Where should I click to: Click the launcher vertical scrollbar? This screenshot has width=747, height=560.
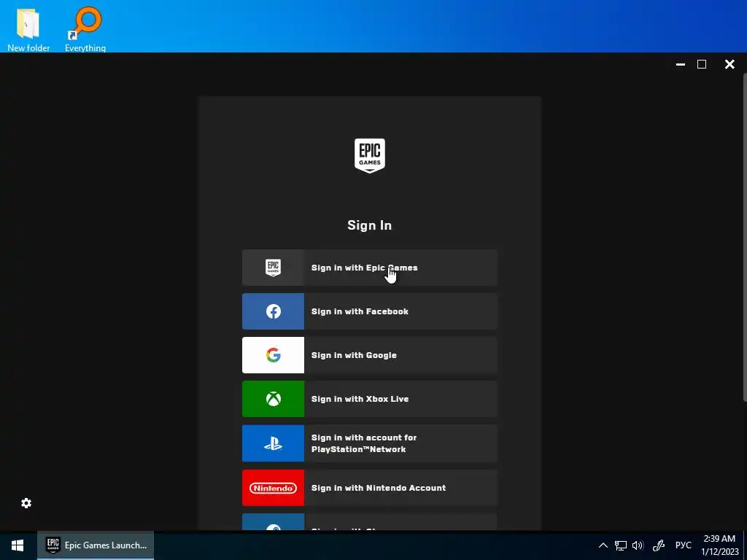745,237
